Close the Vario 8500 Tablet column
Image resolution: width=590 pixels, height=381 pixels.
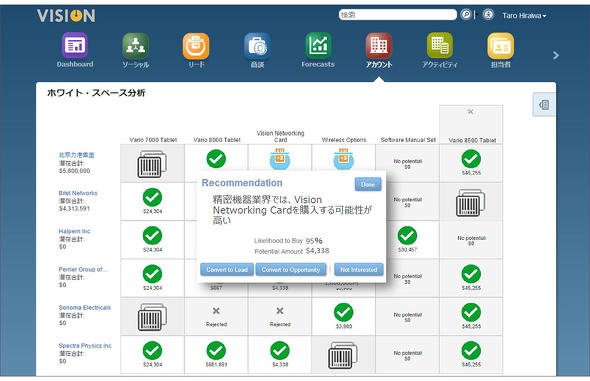coord(470,112)
